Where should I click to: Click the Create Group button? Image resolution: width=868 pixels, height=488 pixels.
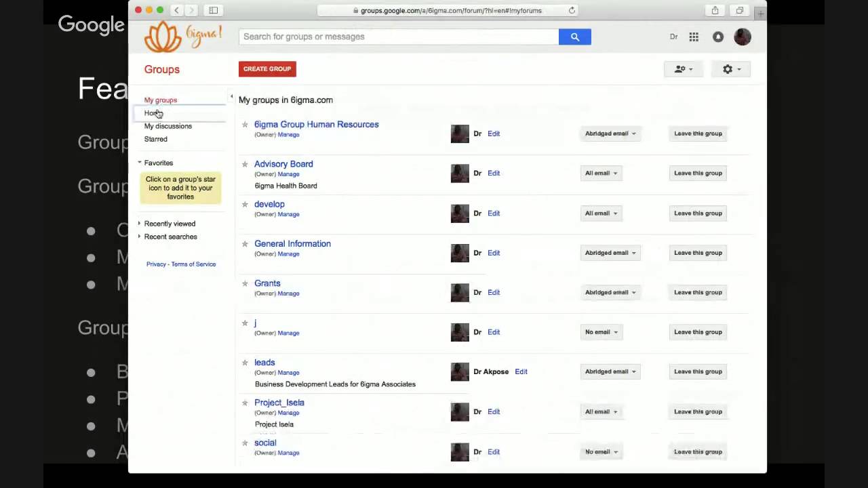tap(267, 68)
